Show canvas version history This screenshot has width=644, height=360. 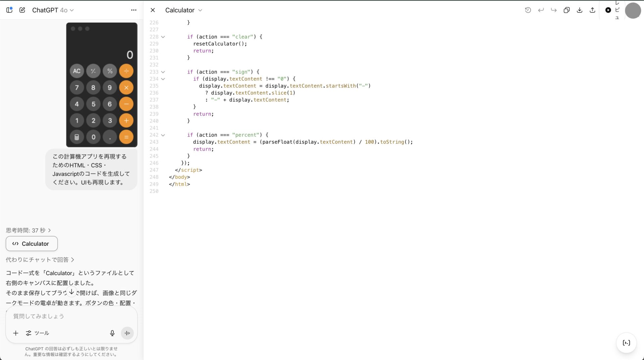click(528, 10)
